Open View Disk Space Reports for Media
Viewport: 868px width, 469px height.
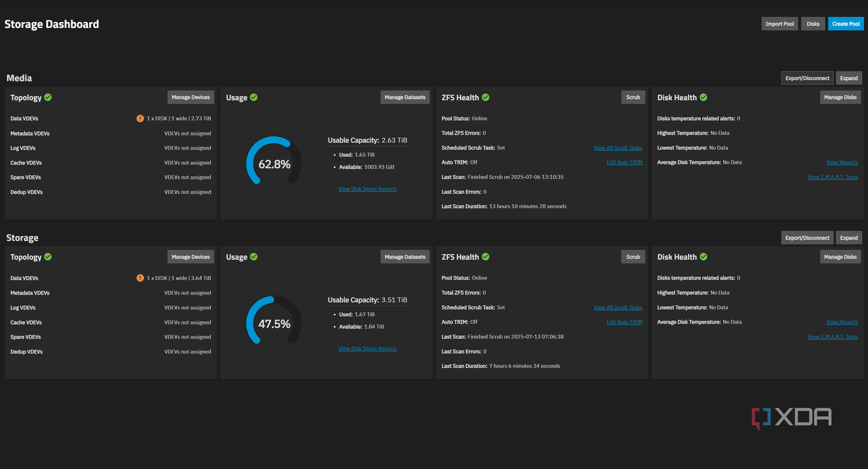tap(367, 189)
